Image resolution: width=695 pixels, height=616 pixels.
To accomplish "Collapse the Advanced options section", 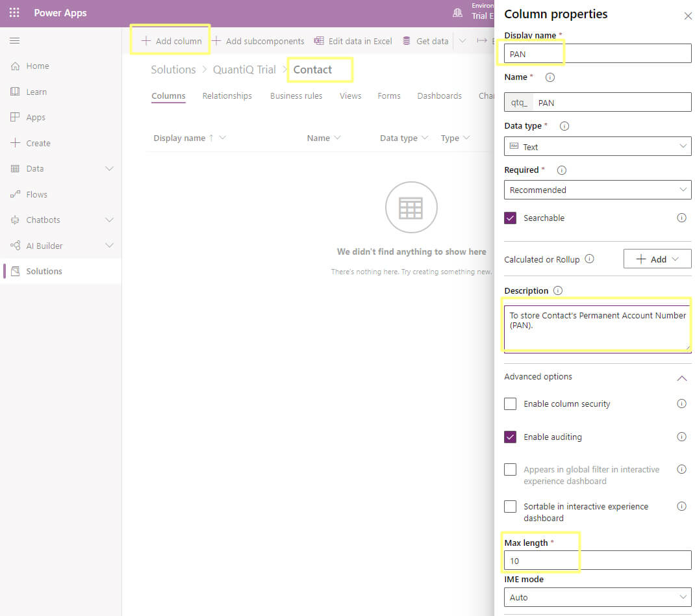I will click(681, 378).
